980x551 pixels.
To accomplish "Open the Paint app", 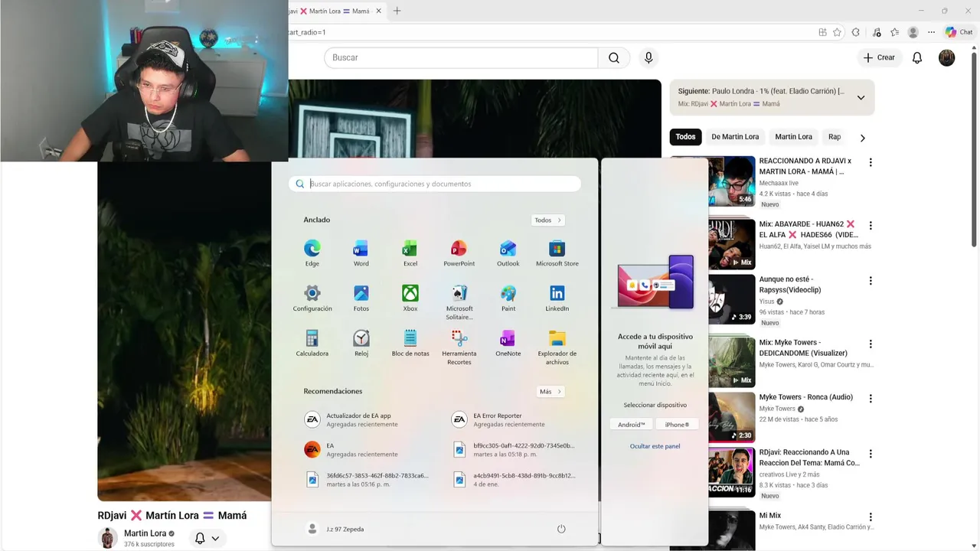I will (508, 298).
